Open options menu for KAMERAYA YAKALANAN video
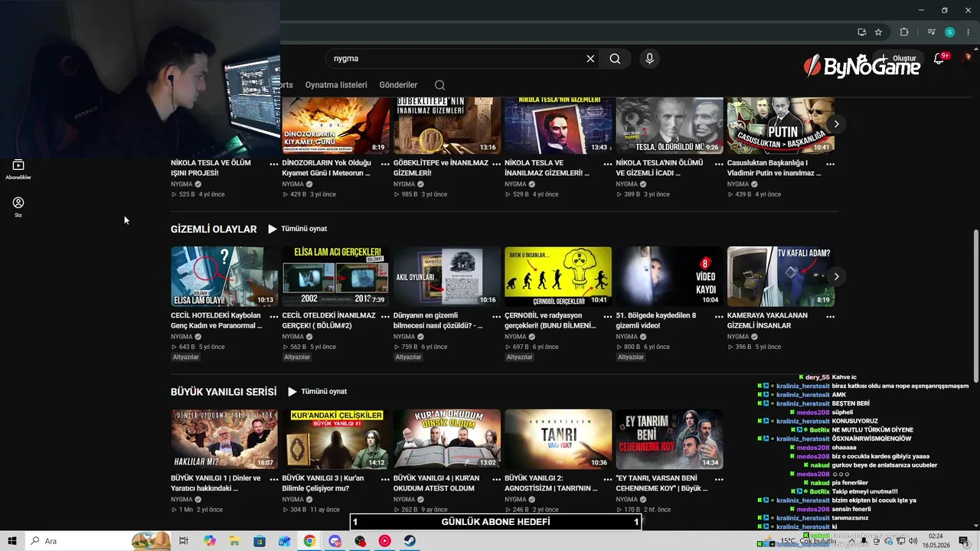Image resolution: width=980 pixels, height=551 pixels. point(830,316)
